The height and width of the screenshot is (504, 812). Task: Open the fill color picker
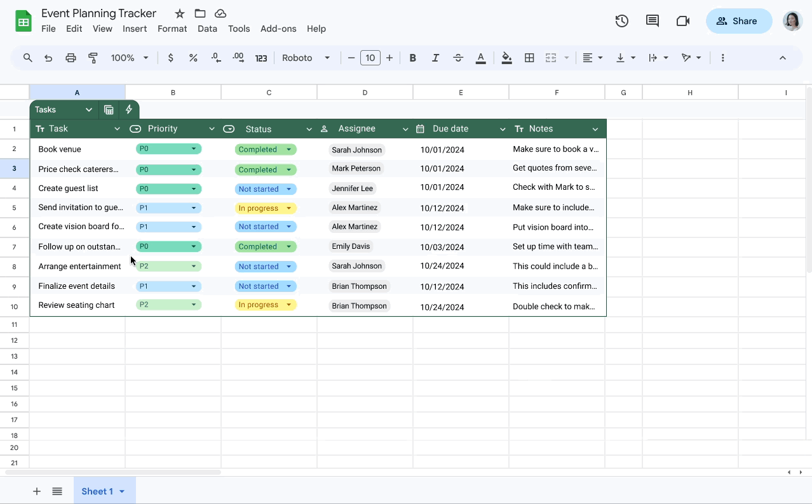click(506, 58)
